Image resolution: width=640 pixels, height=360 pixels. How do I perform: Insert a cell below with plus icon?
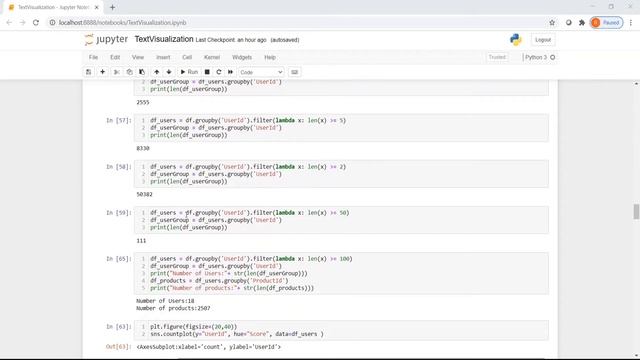coord(102,72)
